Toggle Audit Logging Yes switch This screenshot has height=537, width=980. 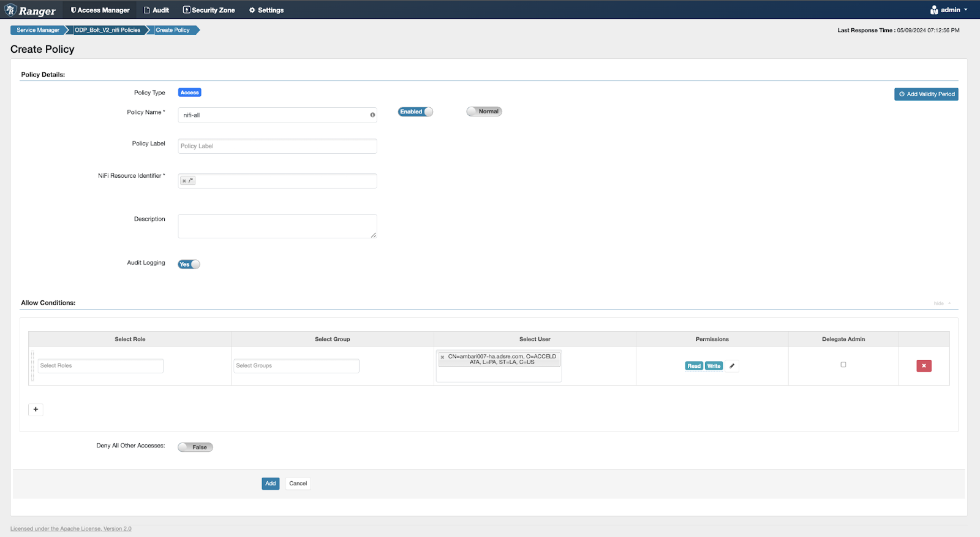tap(189, 264)
